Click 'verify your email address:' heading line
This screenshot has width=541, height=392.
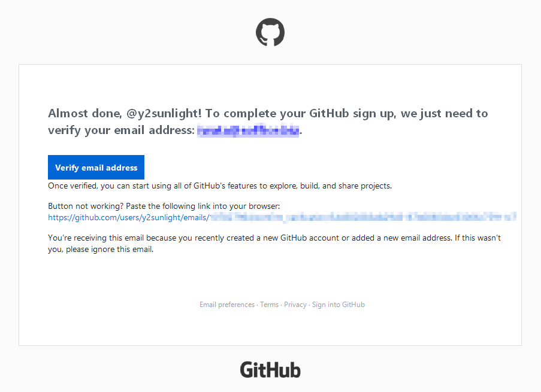point(121,130)
